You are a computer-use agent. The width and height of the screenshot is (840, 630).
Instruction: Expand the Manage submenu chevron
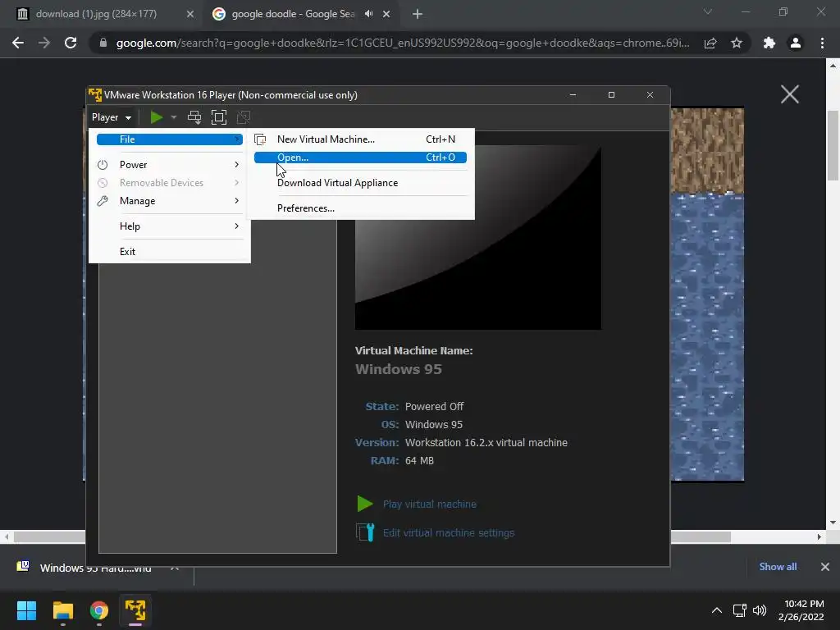point(237,201)
